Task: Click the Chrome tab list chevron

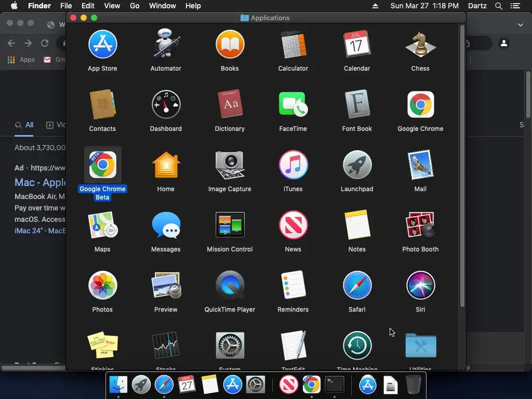Action: point(521,25)
